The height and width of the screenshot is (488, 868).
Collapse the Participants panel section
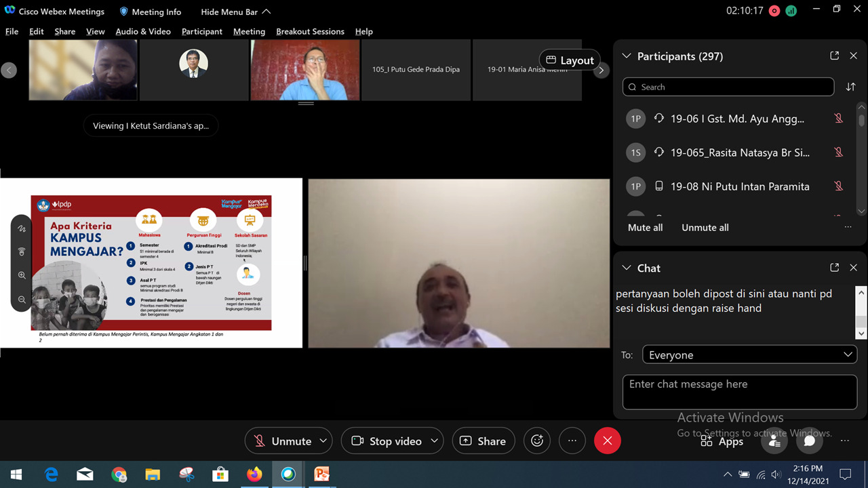(x=626, y=56)
